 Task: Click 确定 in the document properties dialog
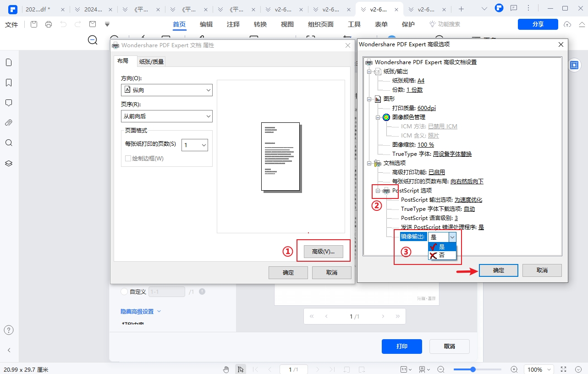point(288,273)
